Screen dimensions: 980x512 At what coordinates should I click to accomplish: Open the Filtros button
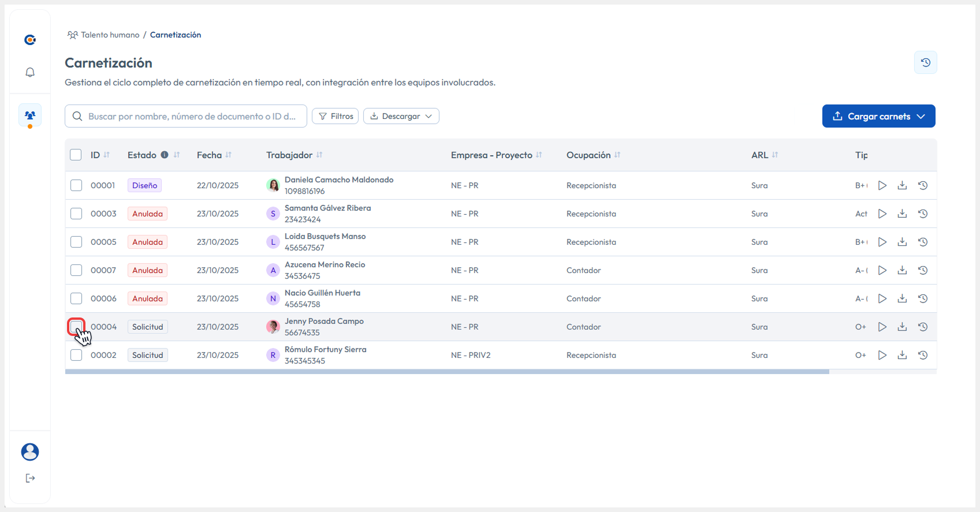(x=335, y=116)
